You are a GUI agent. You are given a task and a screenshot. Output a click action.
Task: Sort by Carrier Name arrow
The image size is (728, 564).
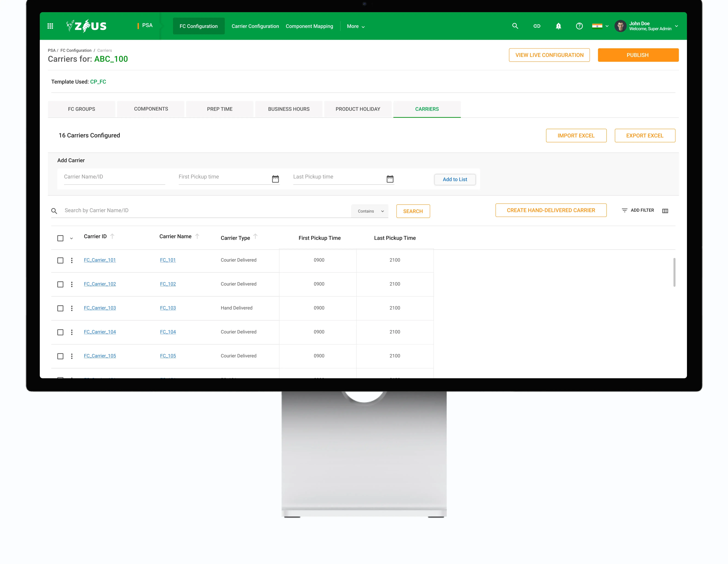point(197,236)
